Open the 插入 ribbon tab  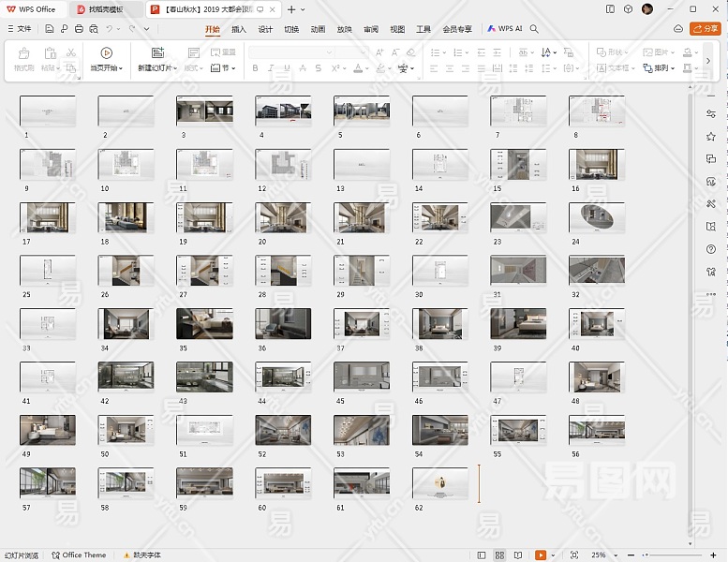click(x=239, y=29)
